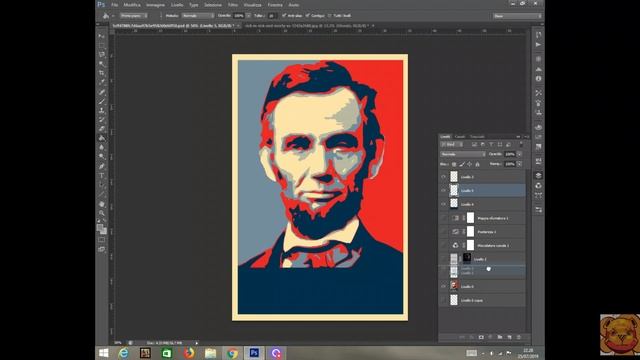The width and height of the screenshot is (640, 360).
Task: Click the Layers panel icon in right dock
Action: click(538, 176)
